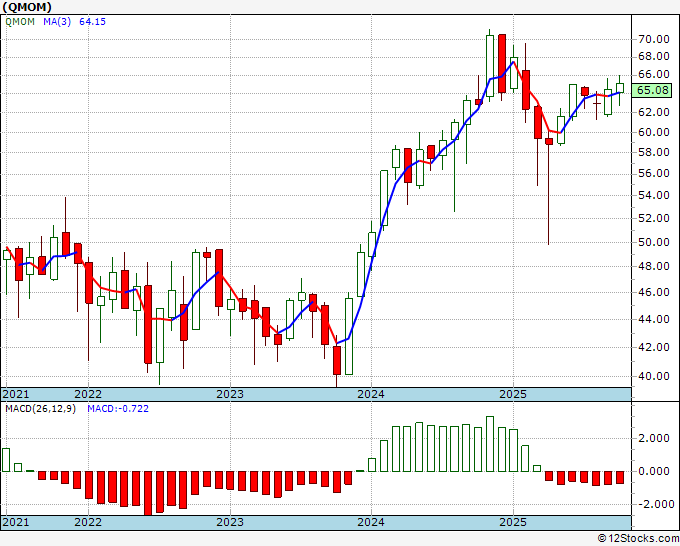
Task: Click 2023 on the price chart timeline
Action: point(230,394)
